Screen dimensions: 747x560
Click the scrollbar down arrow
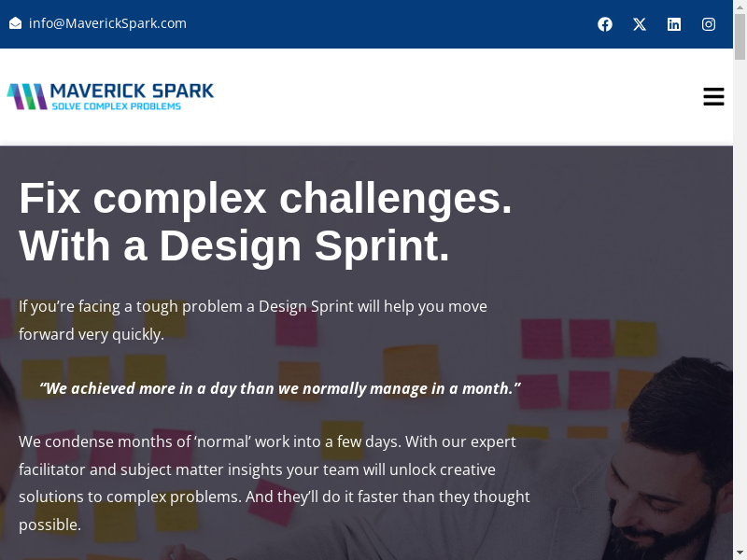pyautogui.click(x=740, y=553)
